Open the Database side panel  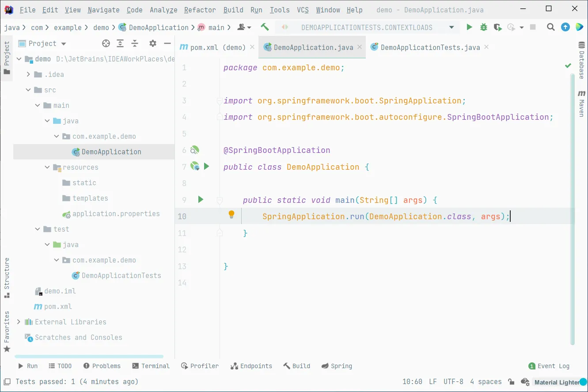(582, 61)
